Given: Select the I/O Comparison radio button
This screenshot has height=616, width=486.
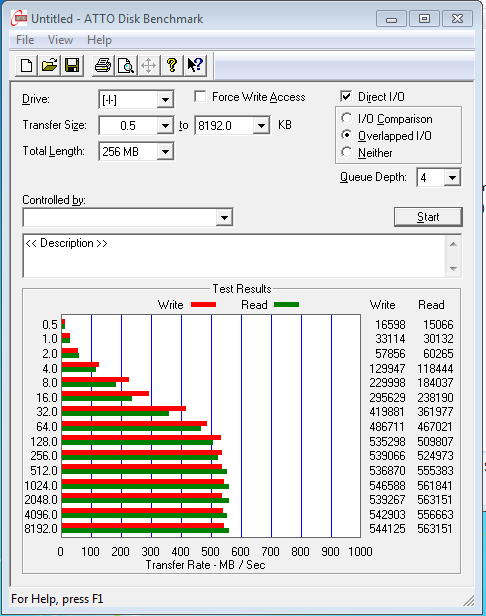Looking at the screenshot, I should [347, 118].
